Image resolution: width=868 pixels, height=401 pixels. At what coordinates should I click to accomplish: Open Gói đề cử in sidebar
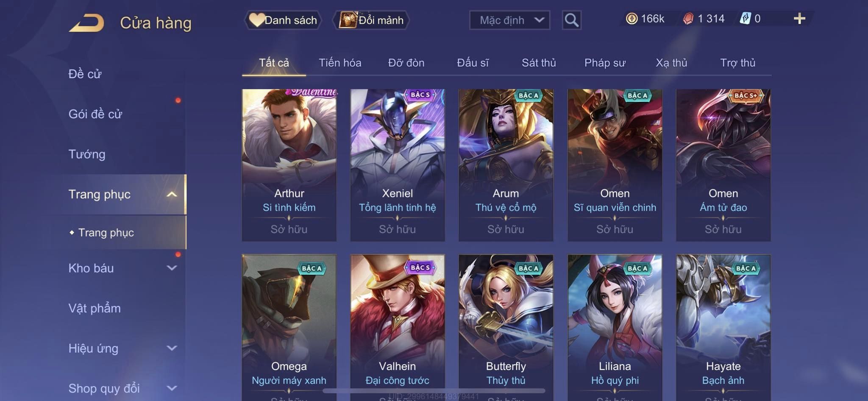pyautogui.click(x=95, y=114)
